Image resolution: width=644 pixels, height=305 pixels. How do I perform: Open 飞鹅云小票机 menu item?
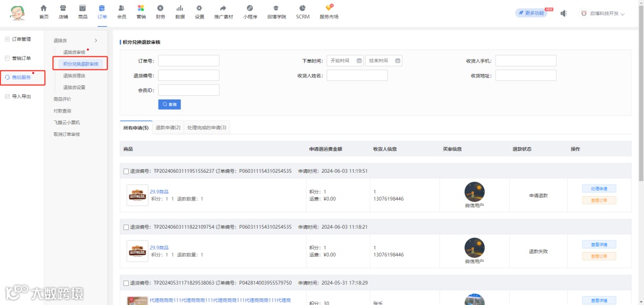(67, 122)
